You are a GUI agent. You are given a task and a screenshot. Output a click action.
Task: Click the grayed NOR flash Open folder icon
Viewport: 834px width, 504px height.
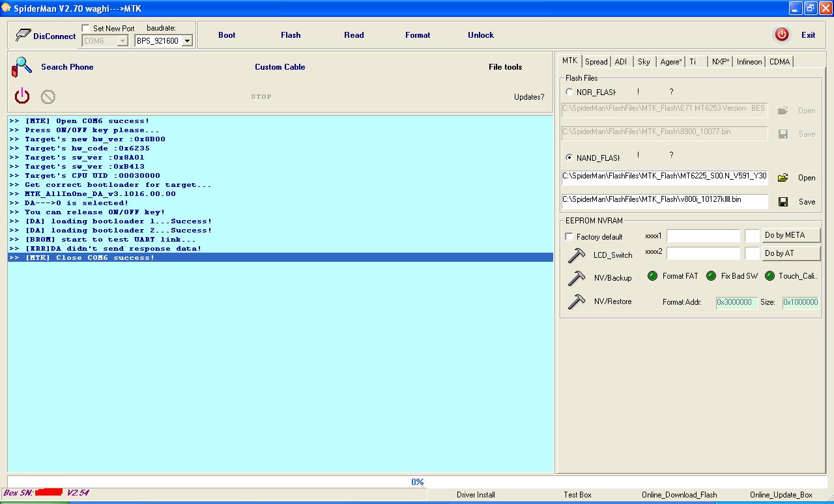pos(783,111)
